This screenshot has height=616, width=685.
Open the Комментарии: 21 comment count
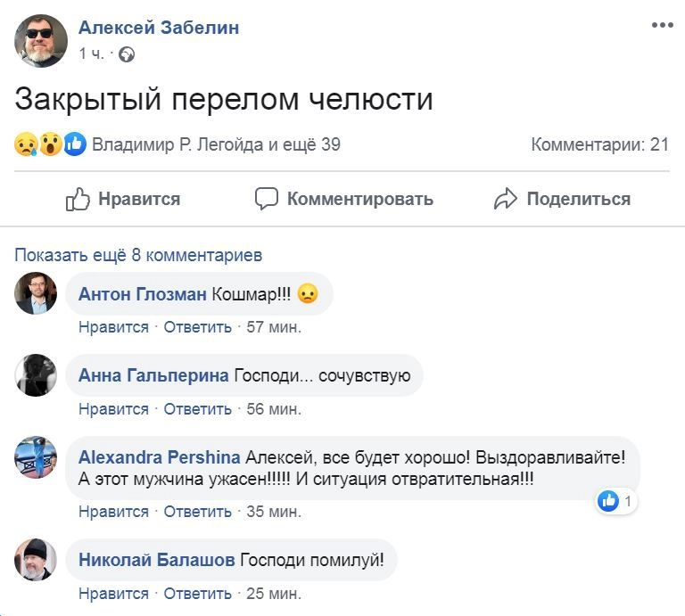(599, 144)
